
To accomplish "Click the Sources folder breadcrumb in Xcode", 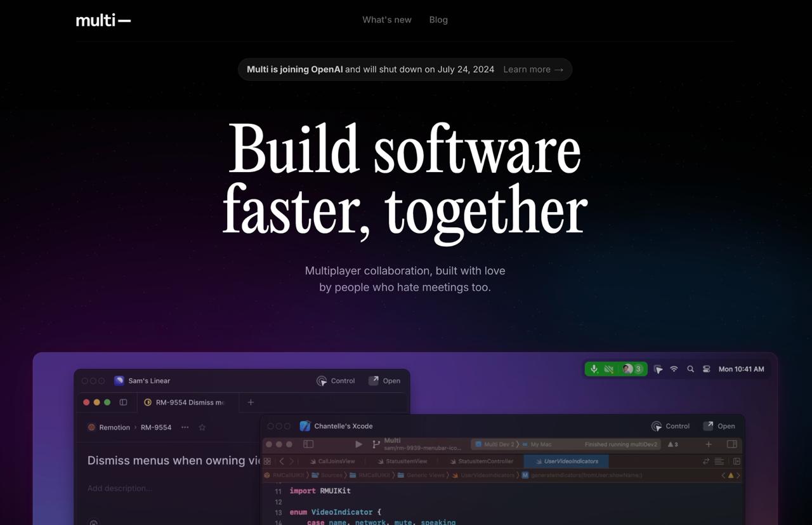I will 327,475.
